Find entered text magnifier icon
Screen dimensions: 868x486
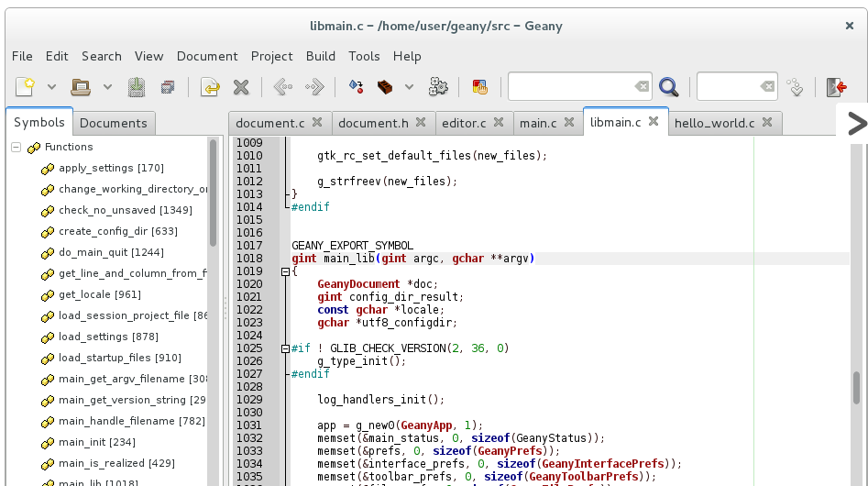coord(669,87)
